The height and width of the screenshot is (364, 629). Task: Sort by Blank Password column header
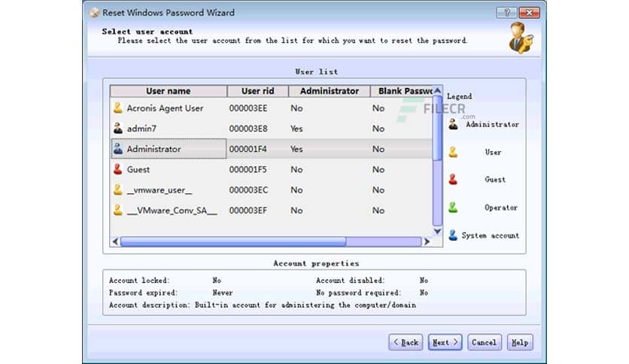(x=401, y=91)
